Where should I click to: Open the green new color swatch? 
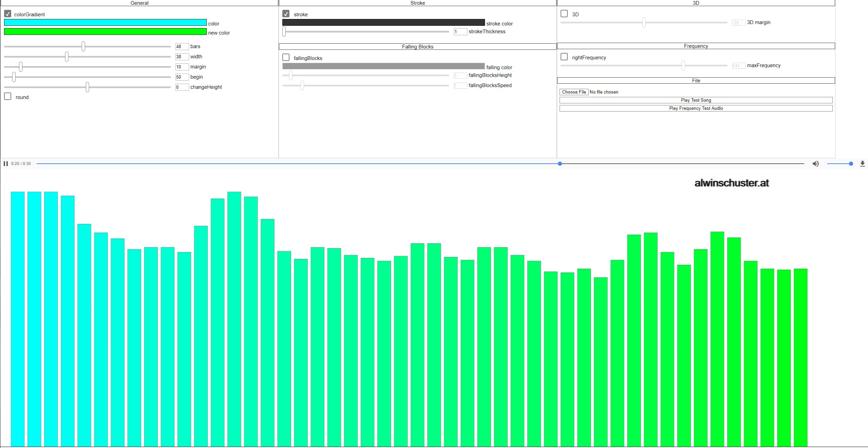click(105, 32)
